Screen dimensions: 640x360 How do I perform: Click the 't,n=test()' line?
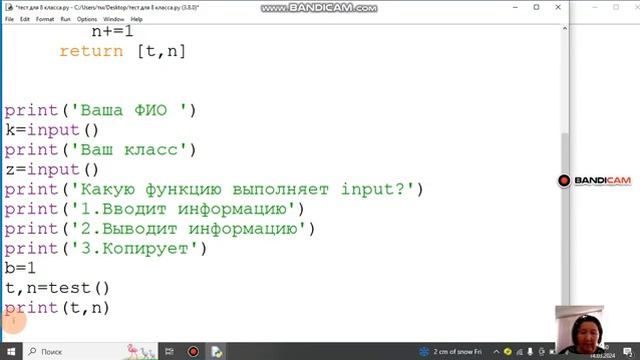tap(57, 288)
